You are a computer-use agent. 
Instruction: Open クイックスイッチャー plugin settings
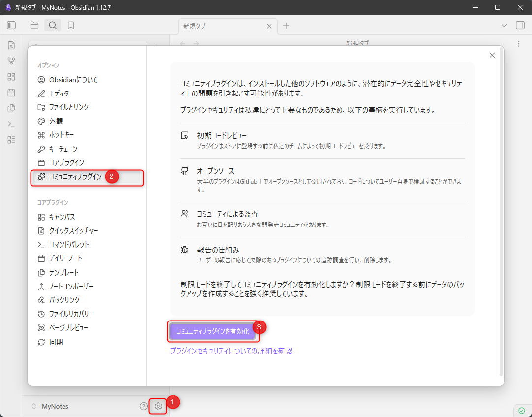(x=88, y=231)
